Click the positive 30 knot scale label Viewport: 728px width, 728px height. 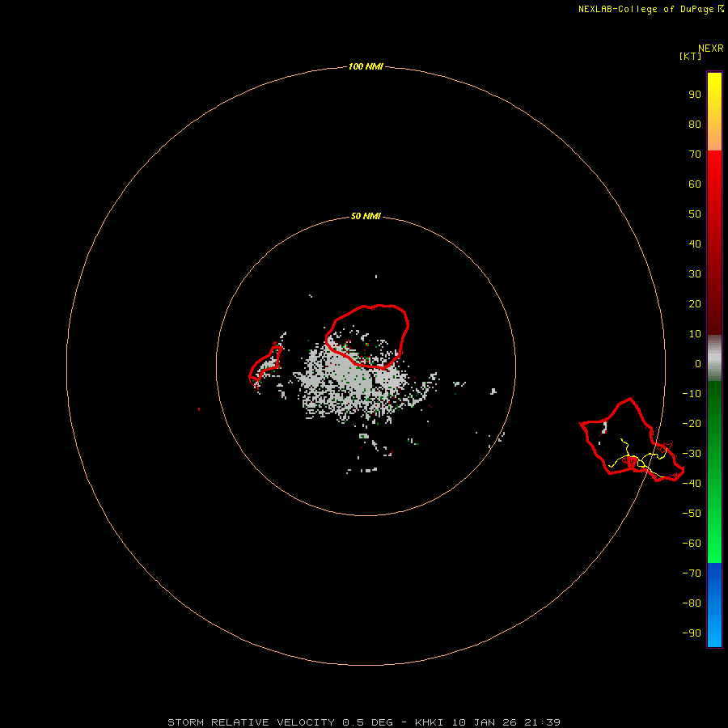coord(695,274)
